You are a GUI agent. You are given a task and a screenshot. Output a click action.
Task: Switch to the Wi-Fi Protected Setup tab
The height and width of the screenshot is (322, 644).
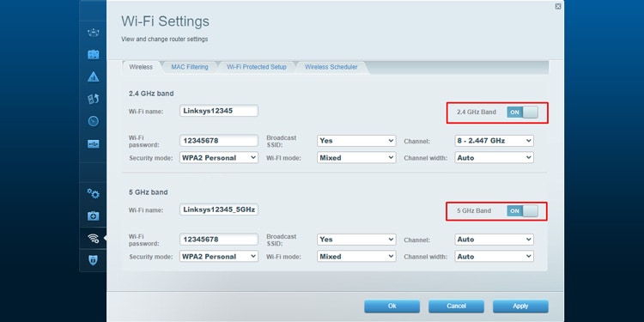click(x=257, y=67)
